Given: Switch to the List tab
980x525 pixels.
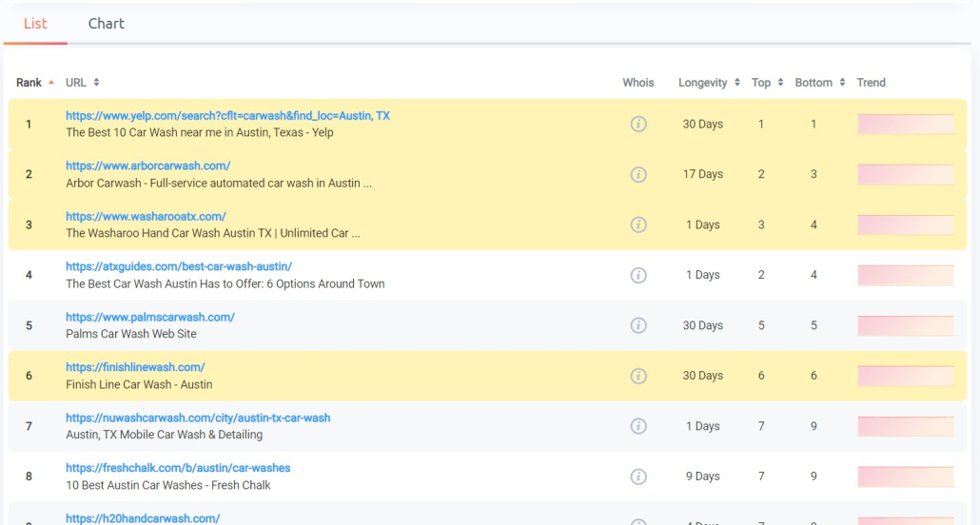Looking at the screenshot, I should coord(35,24).
